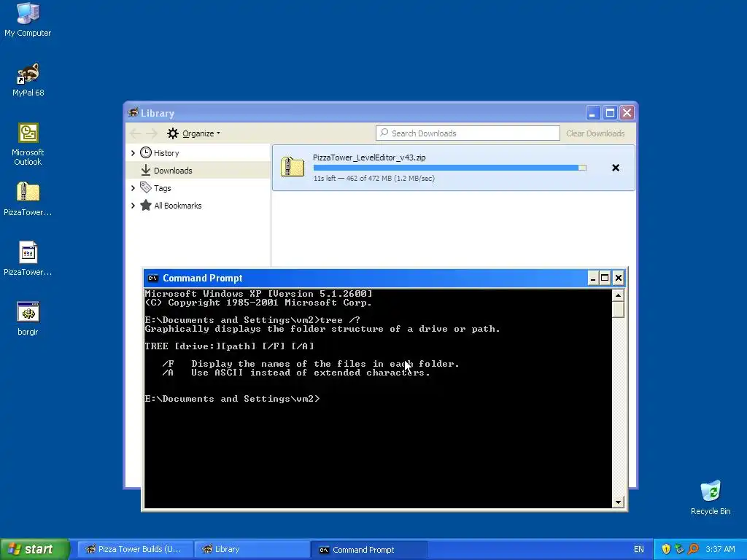Open the Recycle Bin

click(x=711, y=497)
